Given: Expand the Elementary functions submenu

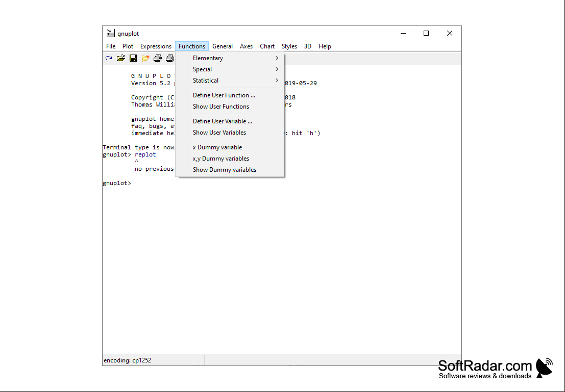Looking at the screenshot, I should pyautogui.click(x=230, y=58).
